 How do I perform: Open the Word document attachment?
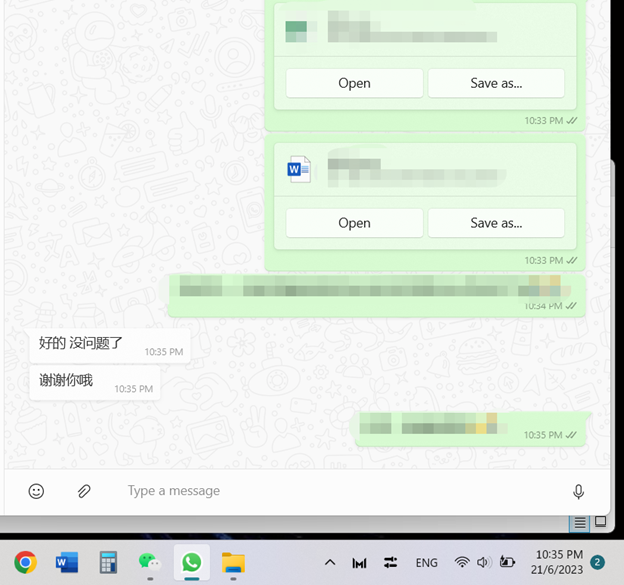(x=354, y=223)
